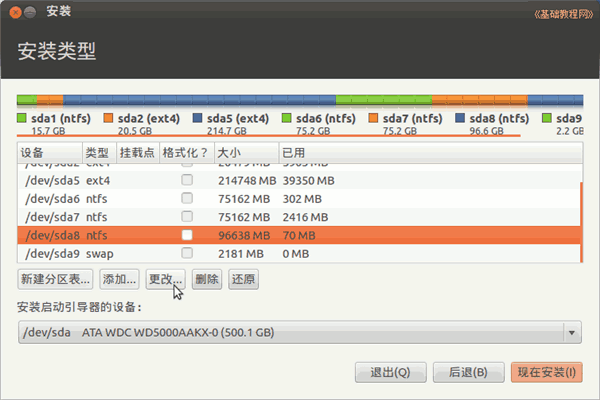
Task: Select the /dev/sda6 ntfs row
Action: [x=299, y=199]
